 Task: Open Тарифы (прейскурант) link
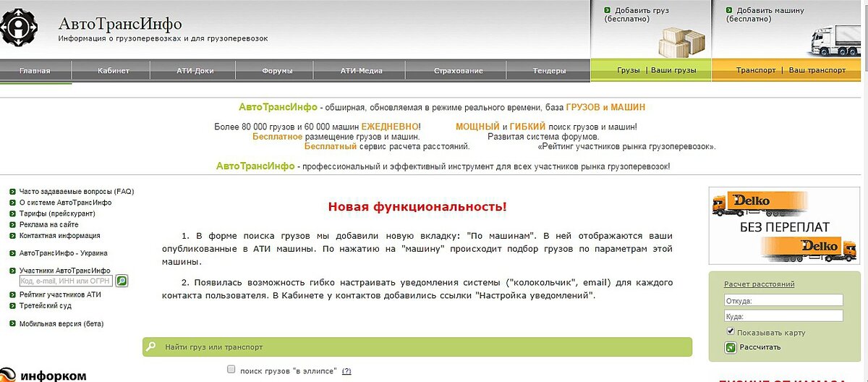point(57,213)
